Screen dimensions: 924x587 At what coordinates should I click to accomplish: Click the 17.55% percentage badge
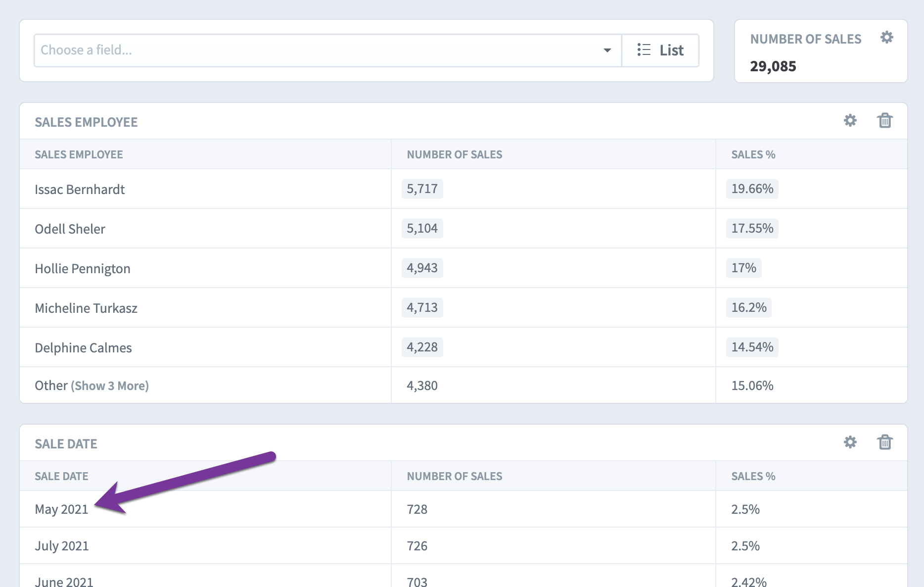[x=752, y=228]
